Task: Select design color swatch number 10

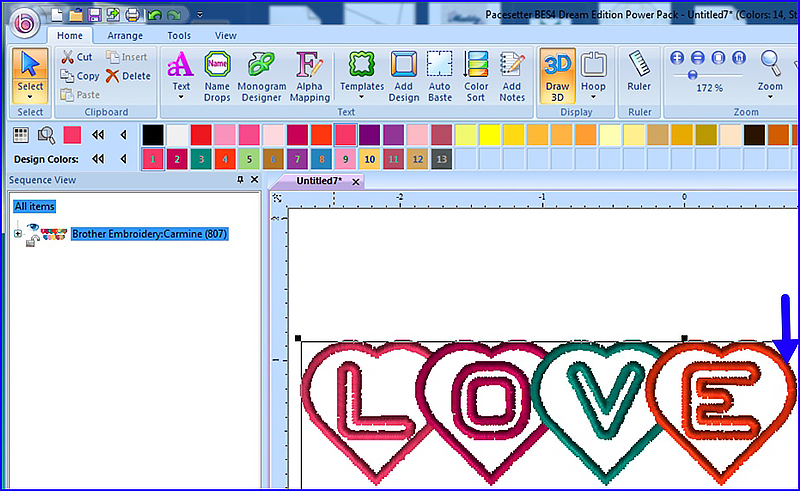Action: tap(370, 158)
